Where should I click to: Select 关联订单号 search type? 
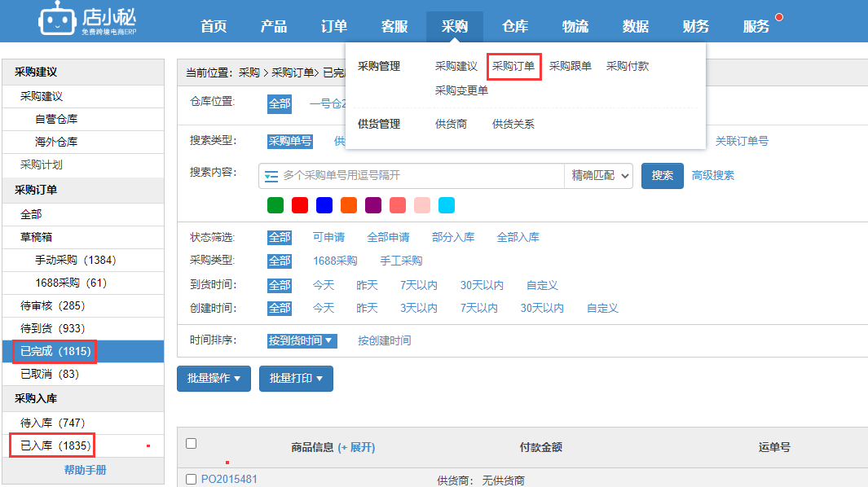click(742, 141)
